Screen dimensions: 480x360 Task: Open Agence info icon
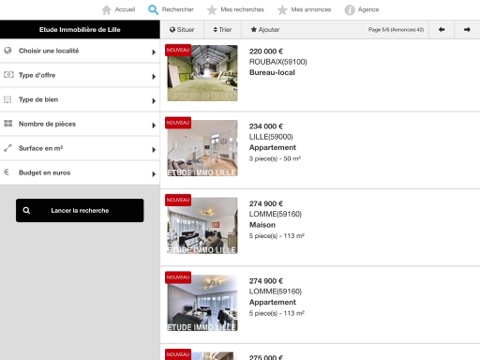point(349,10)
